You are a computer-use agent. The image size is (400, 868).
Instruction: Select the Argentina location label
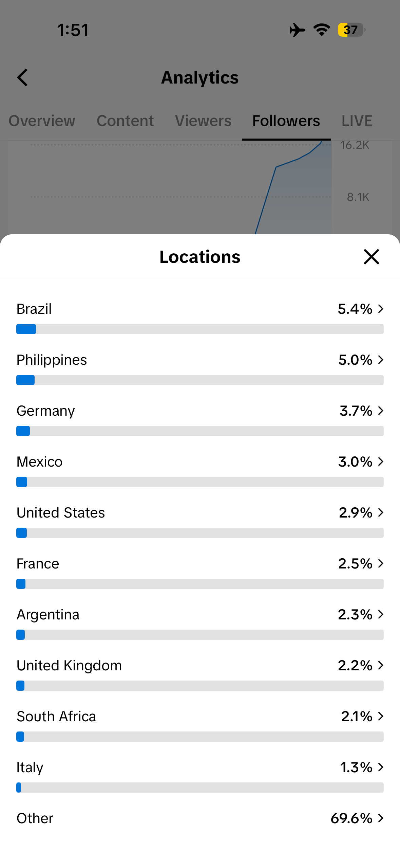pyautogui.click(x=48, y=615)
